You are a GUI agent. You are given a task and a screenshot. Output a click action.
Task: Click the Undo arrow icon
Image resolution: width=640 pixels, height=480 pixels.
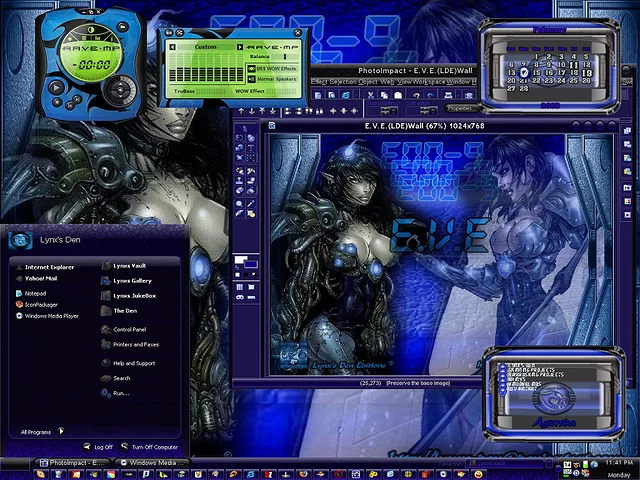[416, 95]
